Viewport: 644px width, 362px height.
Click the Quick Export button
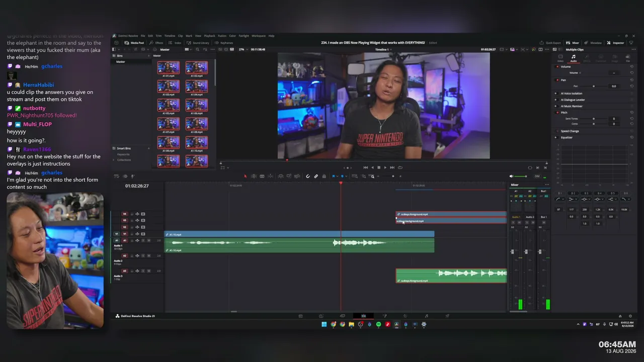pos(550,43)
